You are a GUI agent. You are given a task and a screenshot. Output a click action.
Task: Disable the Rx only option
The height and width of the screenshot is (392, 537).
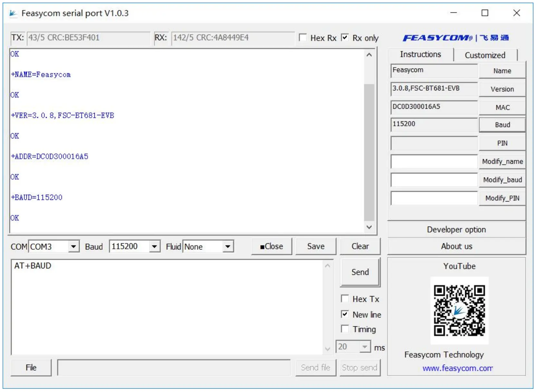point(345,38)
